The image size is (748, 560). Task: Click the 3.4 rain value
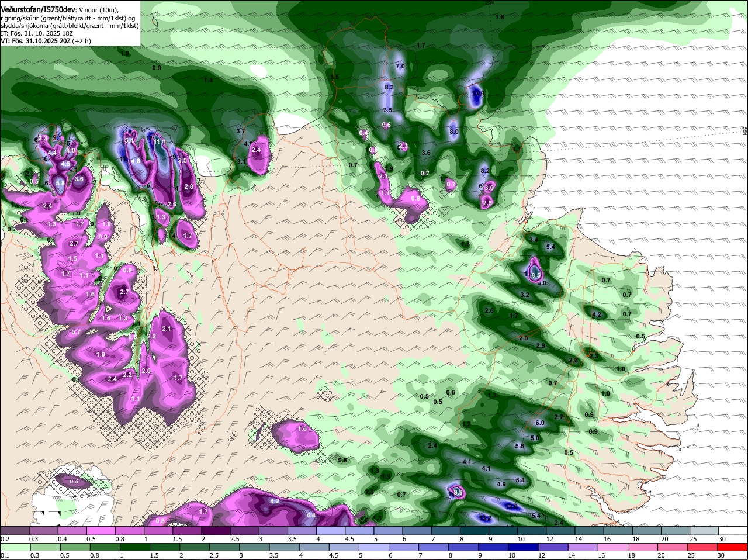click(x=533, y=240)
